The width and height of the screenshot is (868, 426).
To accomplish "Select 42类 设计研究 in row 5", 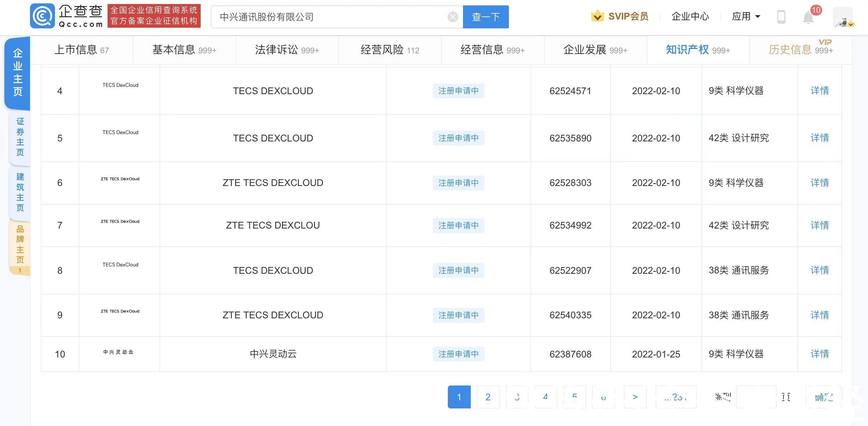I will tap(739, 138).
